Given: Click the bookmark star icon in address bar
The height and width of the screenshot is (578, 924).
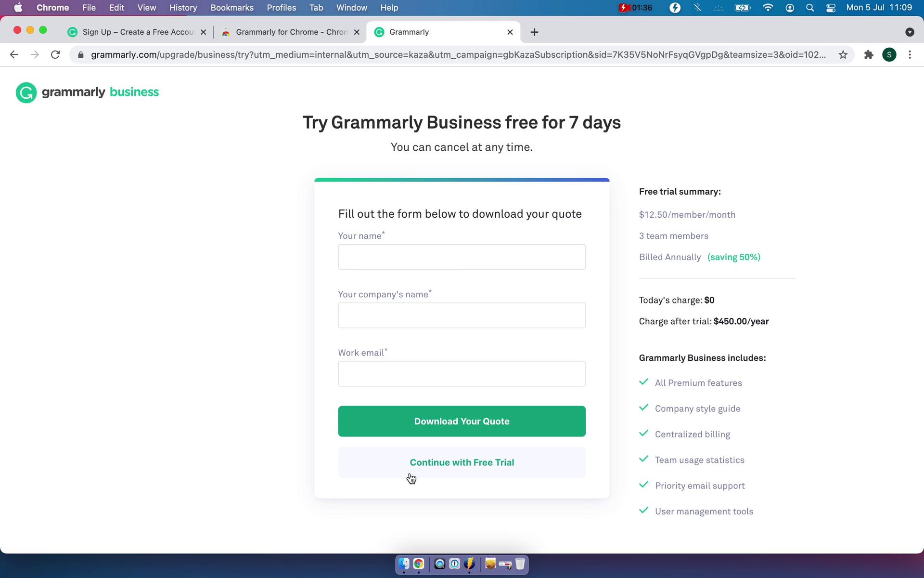Looking at the screenshot, I should 843,54.
